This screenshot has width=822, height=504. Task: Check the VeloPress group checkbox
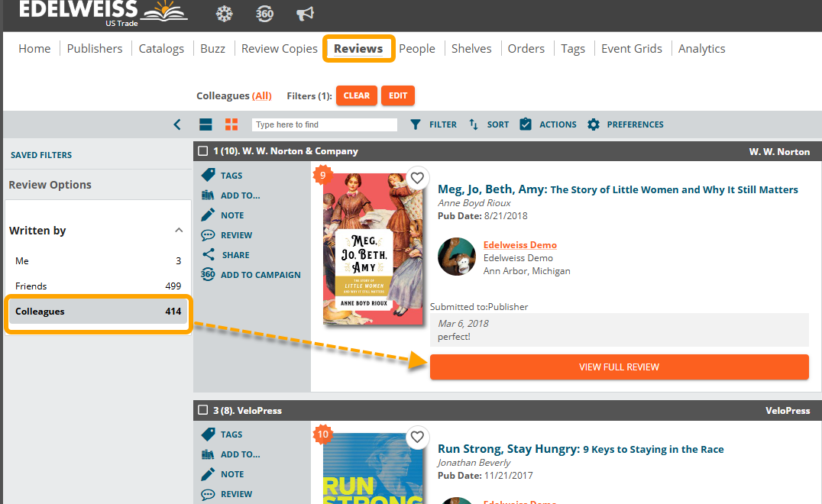(203, 410)
